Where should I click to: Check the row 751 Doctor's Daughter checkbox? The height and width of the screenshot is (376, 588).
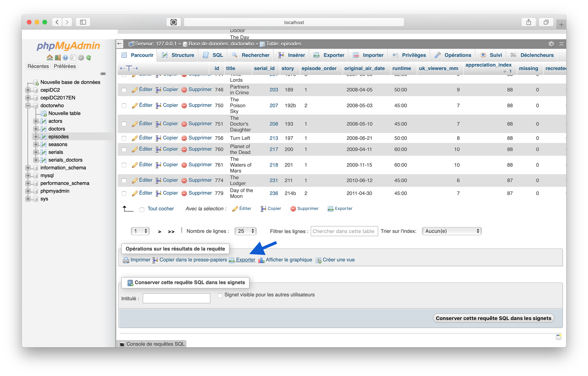(x=124, y=124)
